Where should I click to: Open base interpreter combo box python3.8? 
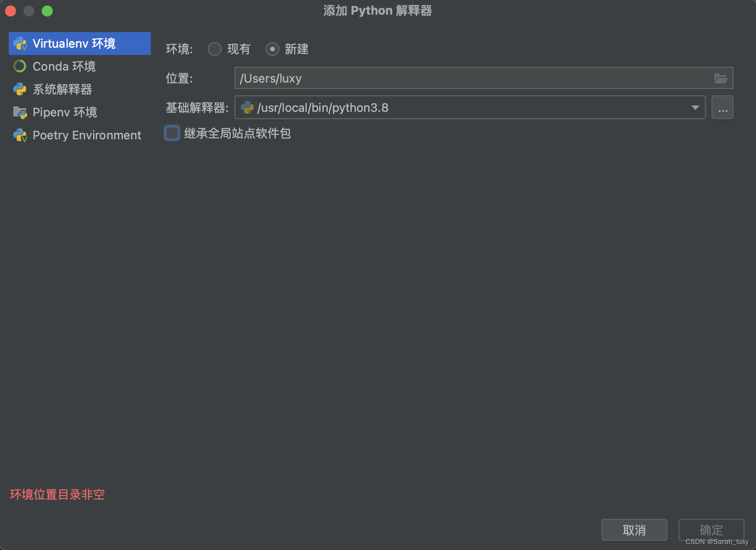point(470,108)
